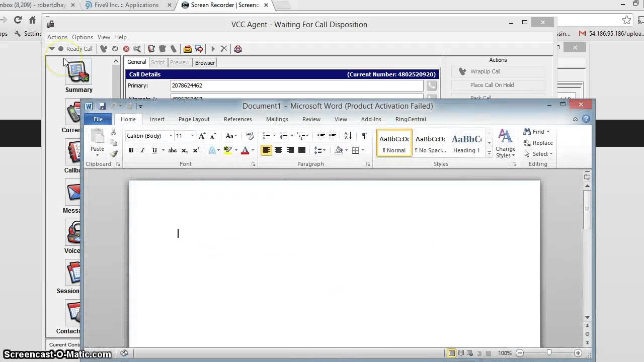Click the Sort A-Z icon
Screen dimensions: 644x362
tap(348, 136)
